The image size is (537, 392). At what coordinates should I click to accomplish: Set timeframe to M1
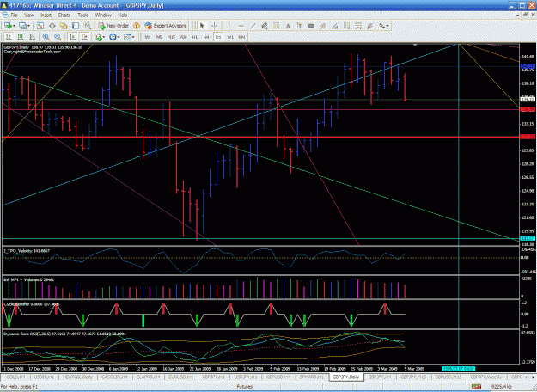[x=148, y=37]
